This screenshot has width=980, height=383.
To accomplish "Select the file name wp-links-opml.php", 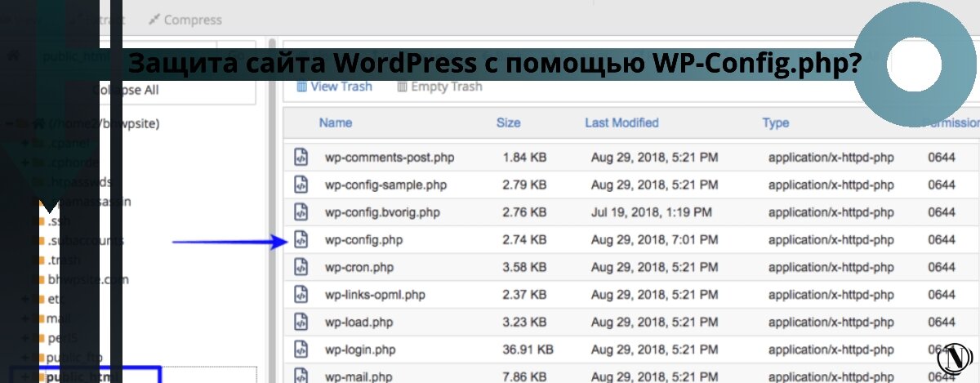I will (375, 295).
